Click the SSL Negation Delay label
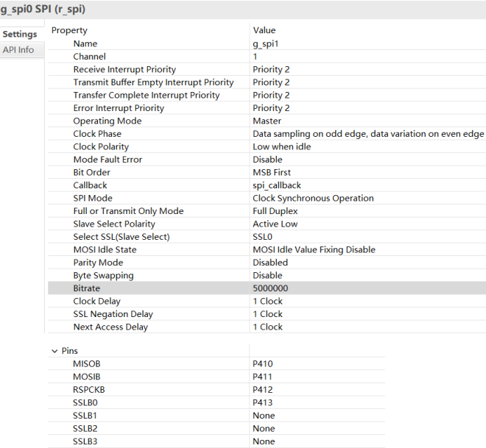The height and width of the screenshot is (448, 486). click(x=113, y=314)
